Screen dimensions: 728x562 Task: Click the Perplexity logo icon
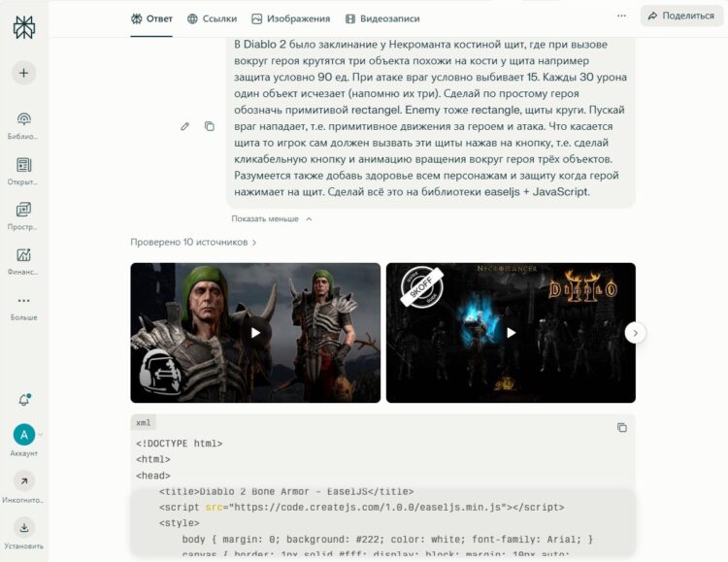(x=23, y=27)
